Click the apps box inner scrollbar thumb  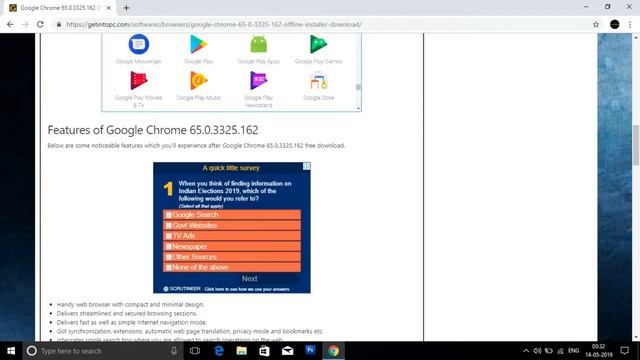358,87
